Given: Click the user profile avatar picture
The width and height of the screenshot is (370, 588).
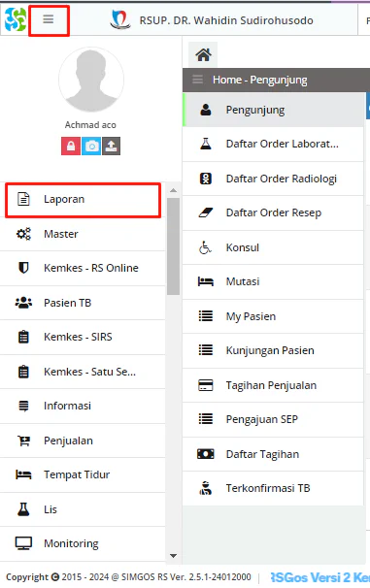Looking at the screenshot, I should (x=91, y=80).
